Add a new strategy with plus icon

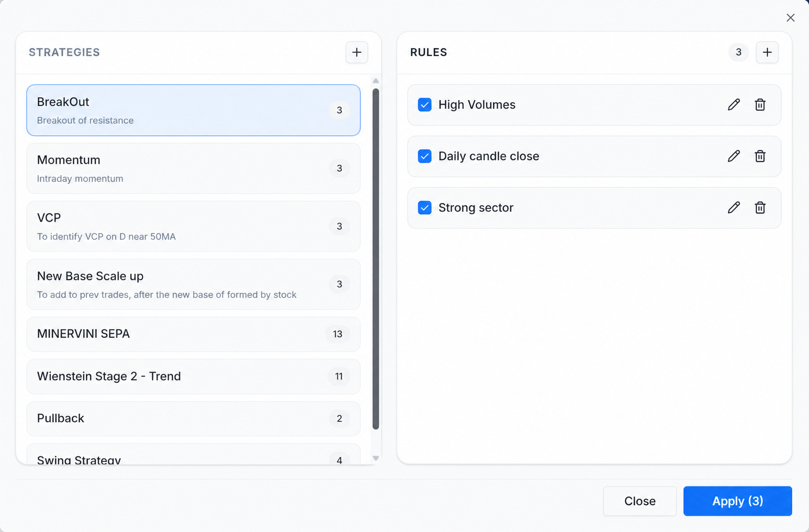pos(357,52)
